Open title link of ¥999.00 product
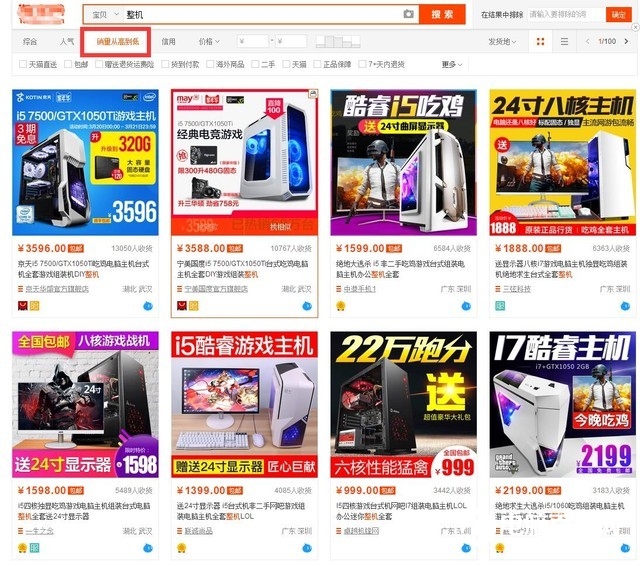 [401, 511]
